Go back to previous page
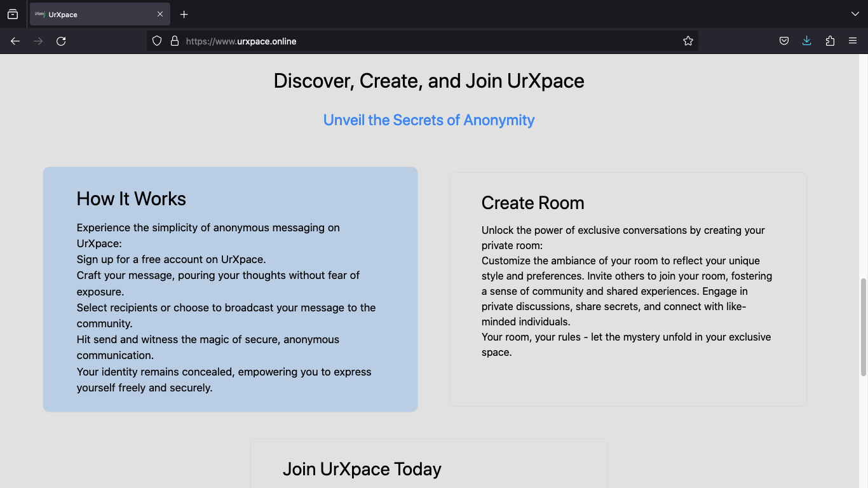The height and width of the screenshot is (488, 868). 15,41
